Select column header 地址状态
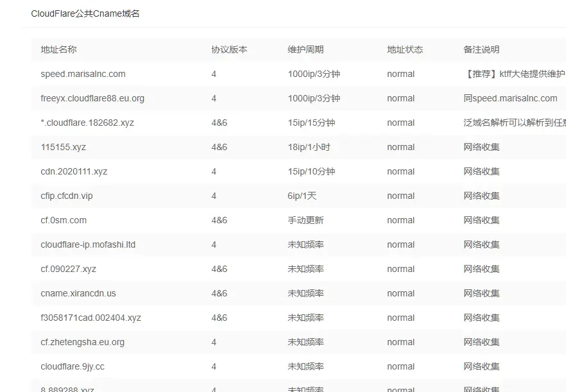The image size is (566, 392). tap(405, 49)
